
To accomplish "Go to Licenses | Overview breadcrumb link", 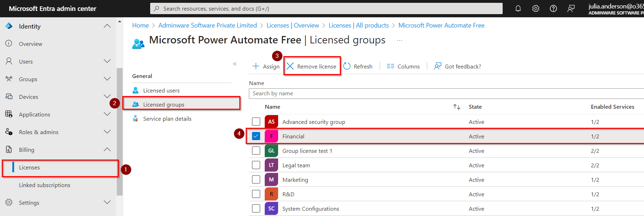I will pos(293,25).
